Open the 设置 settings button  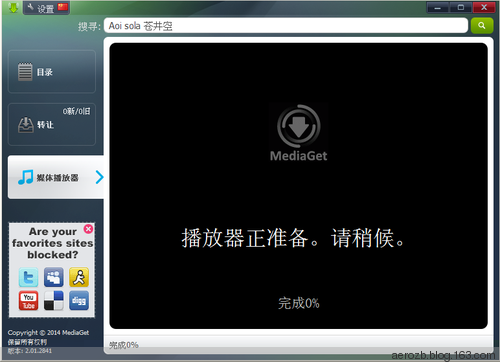click(x=46, y=8)
